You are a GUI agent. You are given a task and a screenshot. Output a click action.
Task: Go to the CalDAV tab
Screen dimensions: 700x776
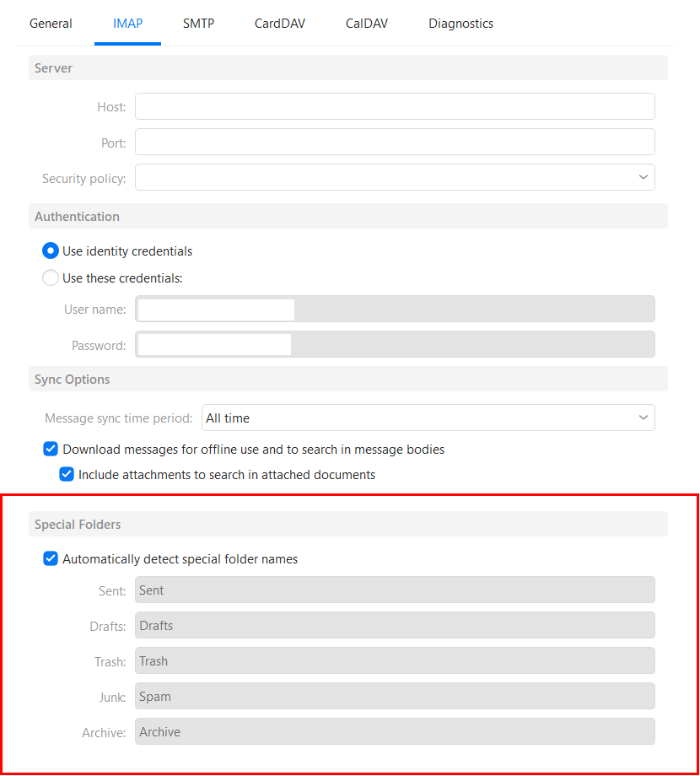[x=367, y=24]
